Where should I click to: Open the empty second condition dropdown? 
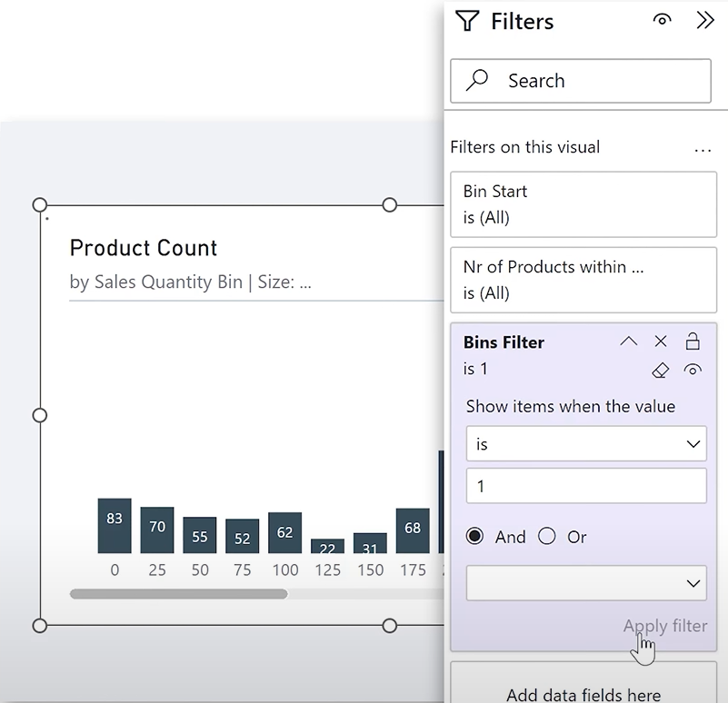[x=586, y=583]
